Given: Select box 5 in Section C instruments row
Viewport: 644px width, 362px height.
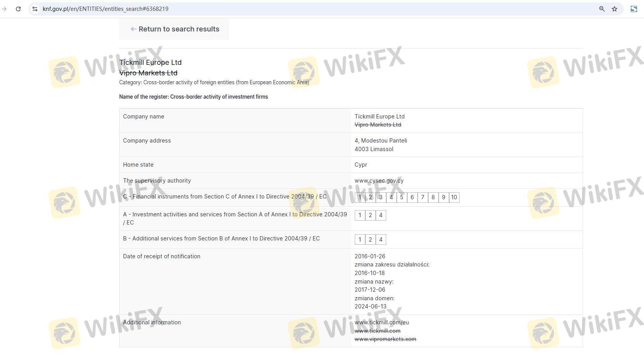Looking at the screenshot, I should tap(402, 197).
